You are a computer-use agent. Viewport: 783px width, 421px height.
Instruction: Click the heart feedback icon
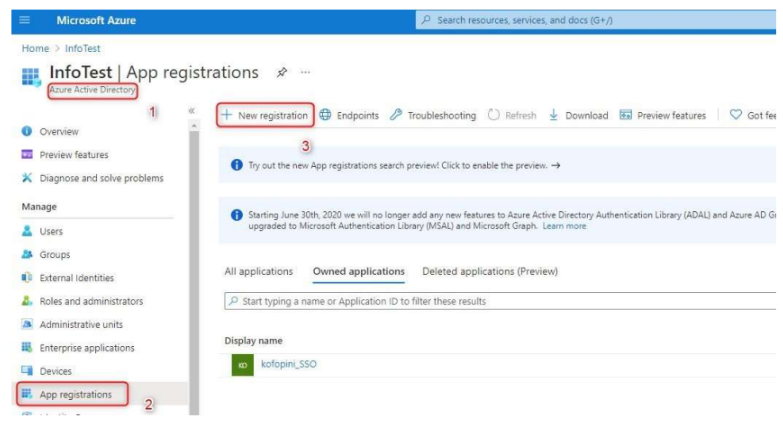(736, 114)
